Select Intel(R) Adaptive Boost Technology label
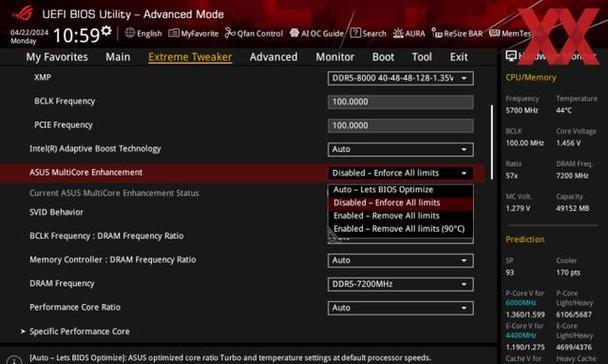This screenshot has height=364, width=608. [95, 149]
